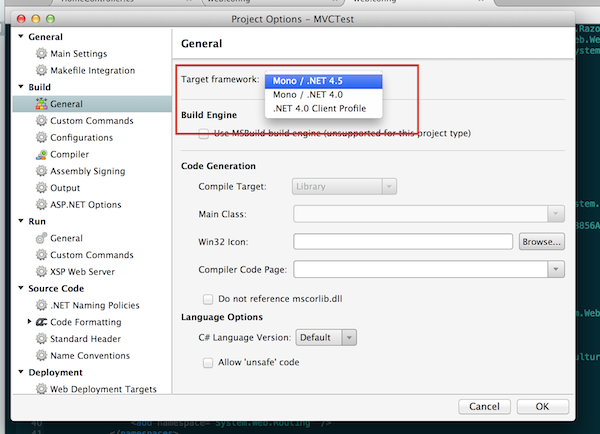
Task: Collapse the Deployment tree section
Action: tap(21, 372)
